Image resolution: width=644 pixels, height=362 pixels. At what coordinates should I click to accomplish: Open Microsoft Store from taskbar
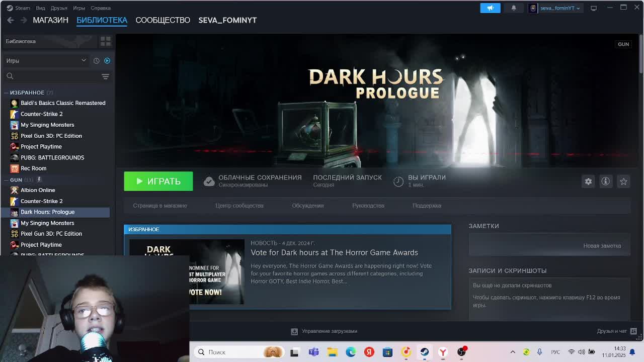tap(387, 352)
